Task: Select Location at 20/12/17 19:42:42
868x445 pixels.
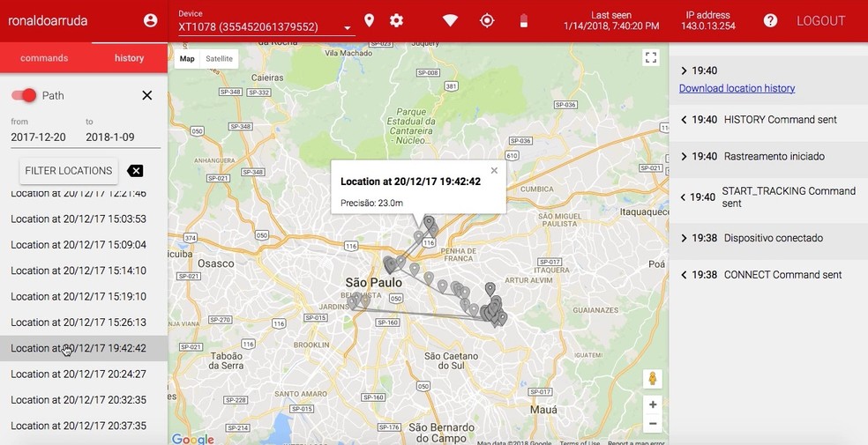Action: pyautogui.click(x=84, y=348)
